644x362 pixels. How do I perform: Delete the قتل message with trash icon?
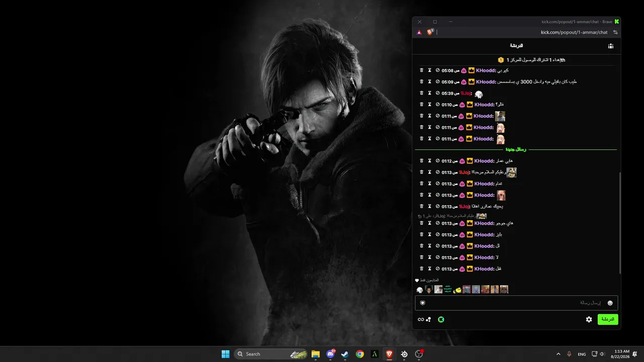[x=422, y=269]
